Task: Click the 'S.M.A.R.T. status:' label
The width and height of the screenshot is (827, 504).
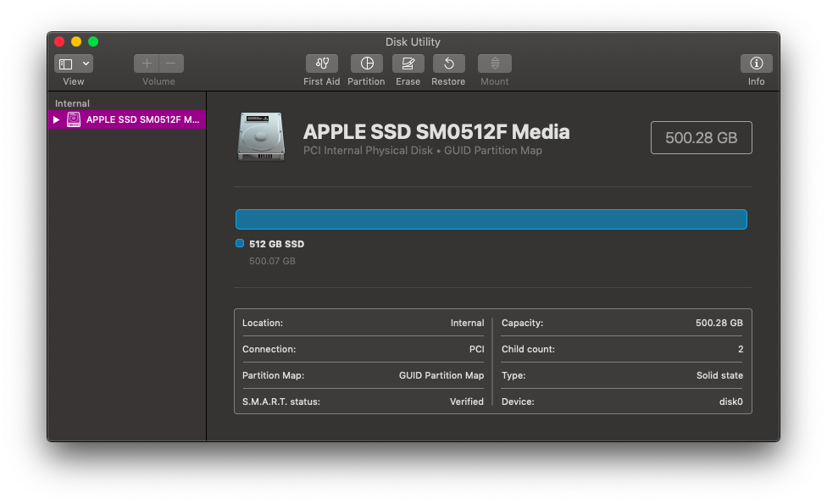Action: pyautogui.click(x=281, y=402)
